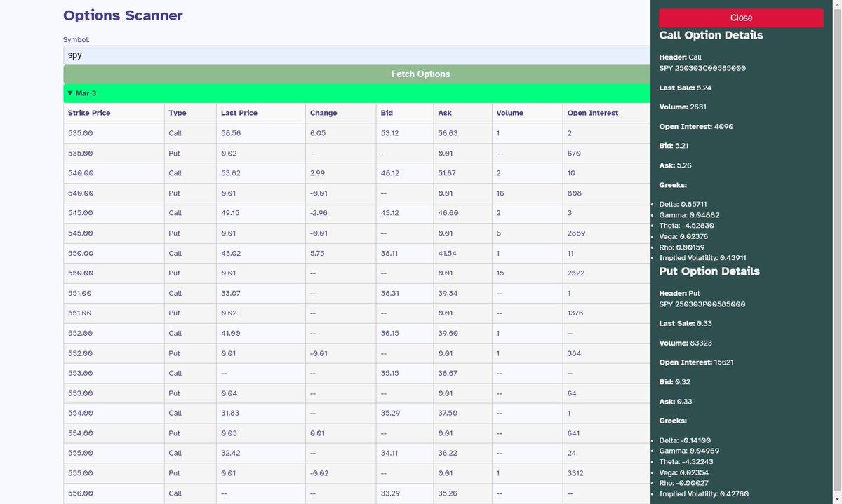
Task: Click ask 35.26 in 556.00 Call row
Action: pos(448,493)
